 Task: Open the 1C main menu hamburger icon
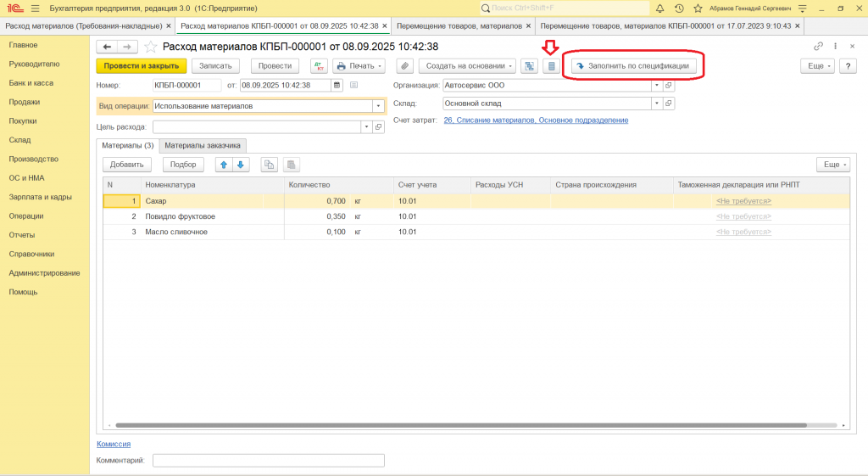coord(36,8)
